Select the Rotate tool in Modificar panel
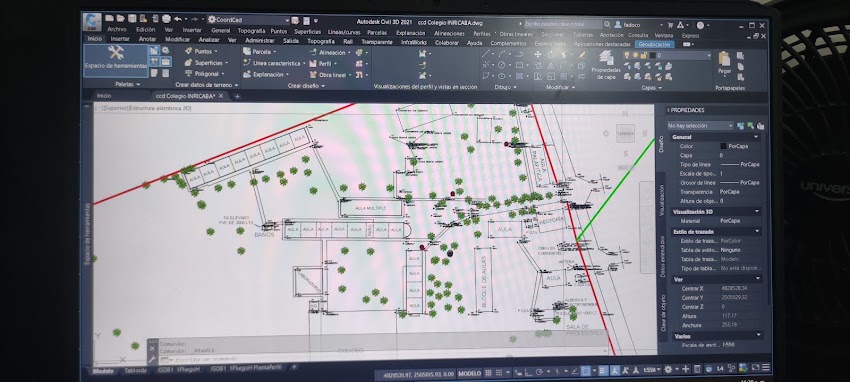This screenshot has width=850, height=382. 551,54
